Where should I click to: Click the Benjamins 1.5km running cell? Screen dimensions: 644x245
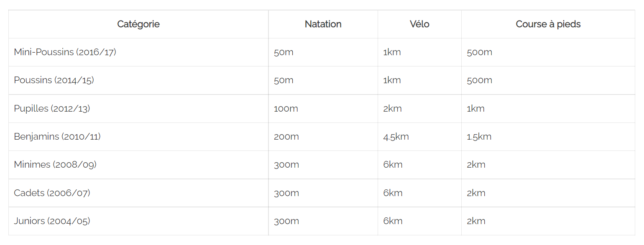(x=479, y=137)
